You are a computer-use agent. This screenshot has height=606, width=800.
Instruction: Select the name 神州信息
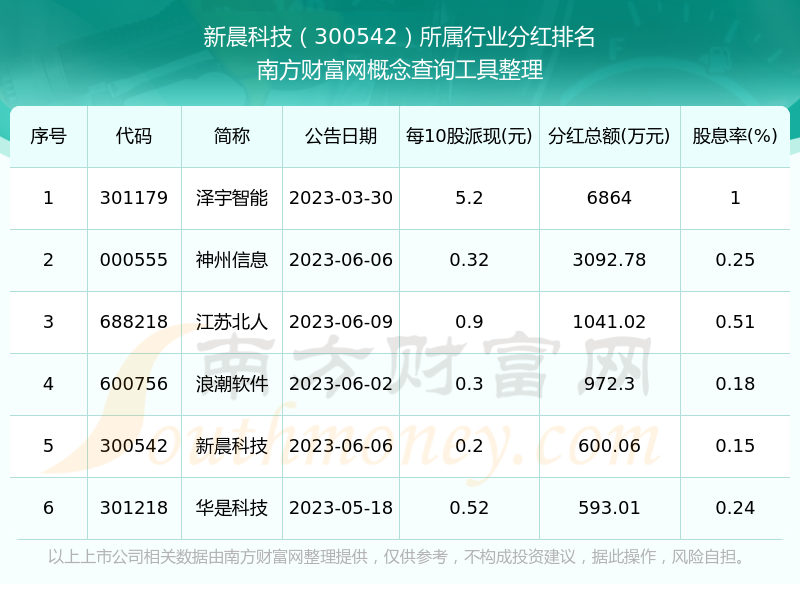(x=232, y=260)
